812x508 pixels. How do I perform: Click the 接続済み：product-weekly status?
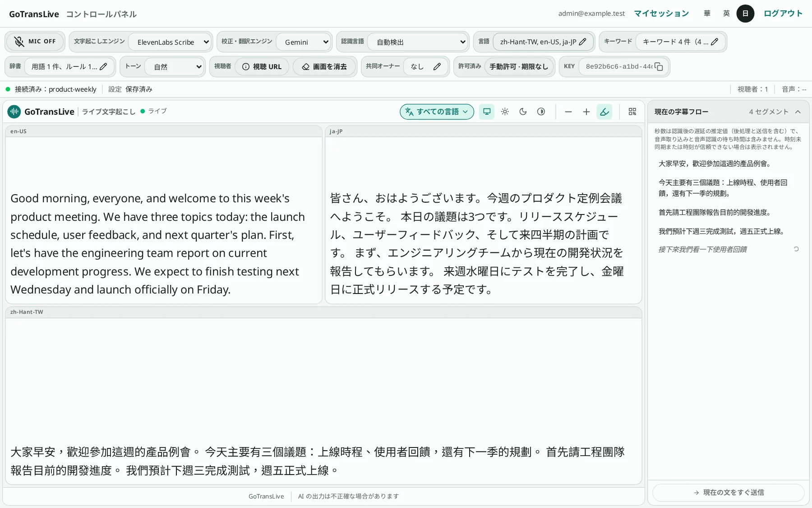(x=51, y=89)
